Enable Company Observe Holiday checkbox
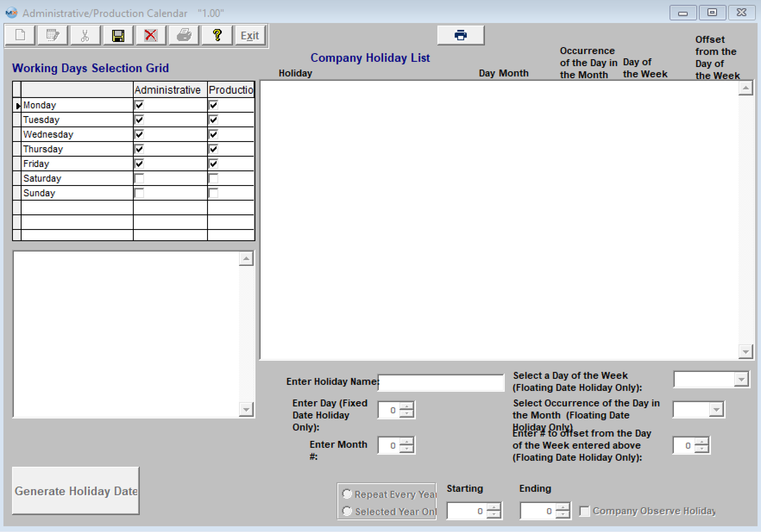 pos(584,511)
